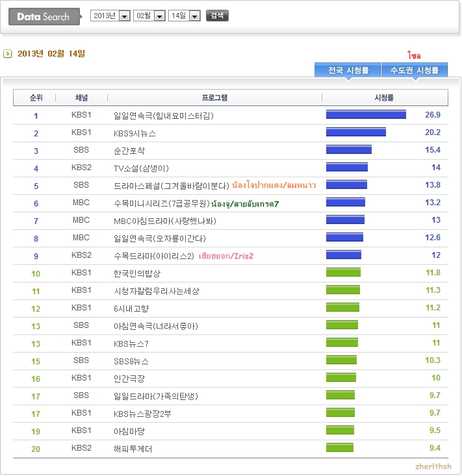Select program 일일연속극(힘내요미스터김)
The width and height of the screenshot is (462, 476).
click(164, 116)
